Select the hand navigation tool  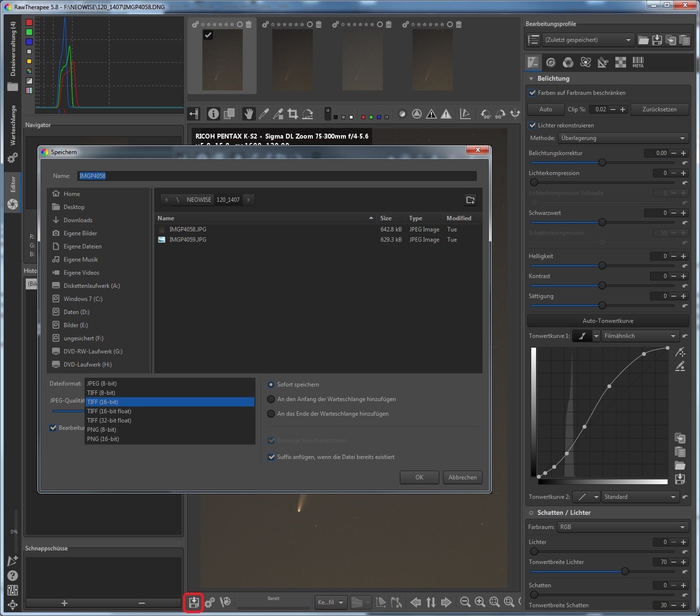click(x=249, y=114)
